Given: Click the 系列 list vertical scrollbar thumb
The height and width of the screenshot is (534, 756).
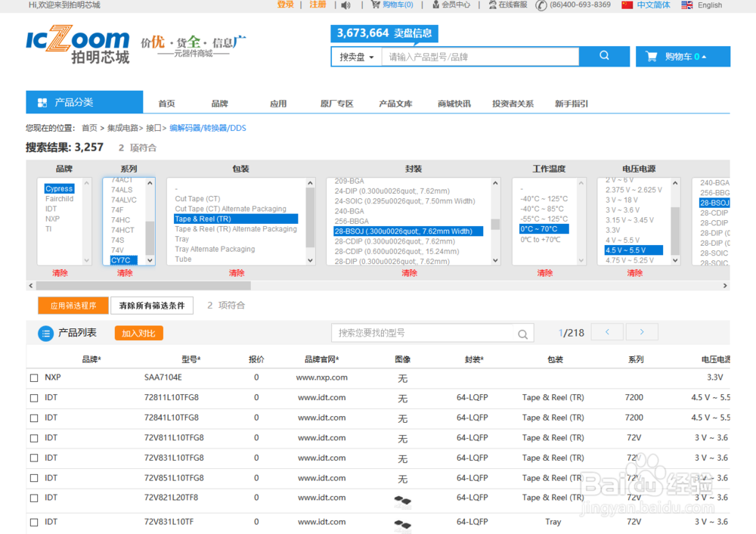Looking at the screenshot, I should (x=150, y=238).
